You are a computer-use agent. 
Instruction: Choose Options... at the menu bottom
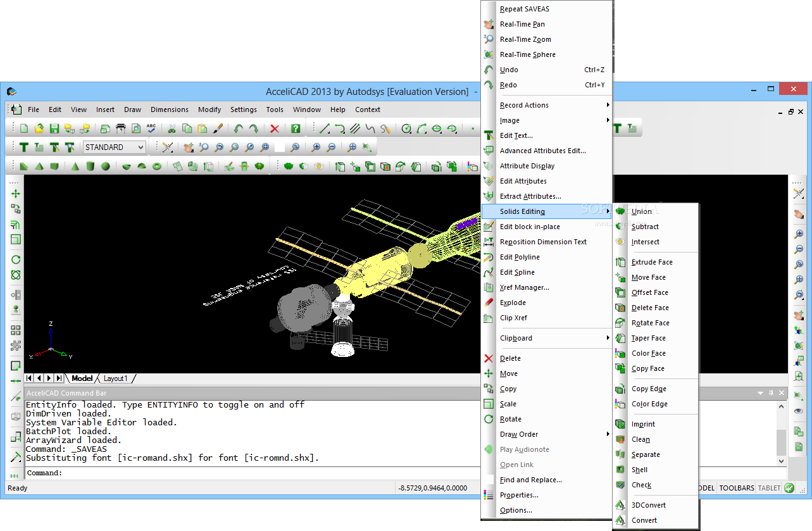(x=546, y=510)
